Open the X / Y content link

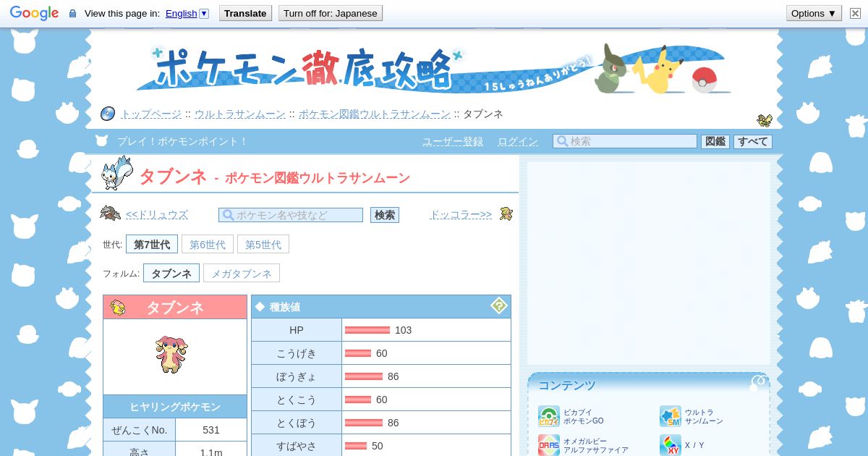pyautogui.click(x=694, y=445)
